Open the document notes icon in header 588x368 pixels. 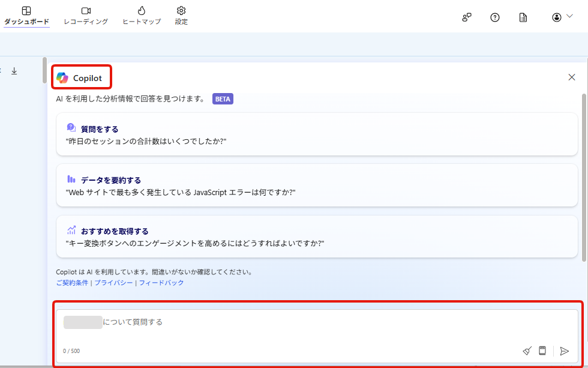(523, 17)
